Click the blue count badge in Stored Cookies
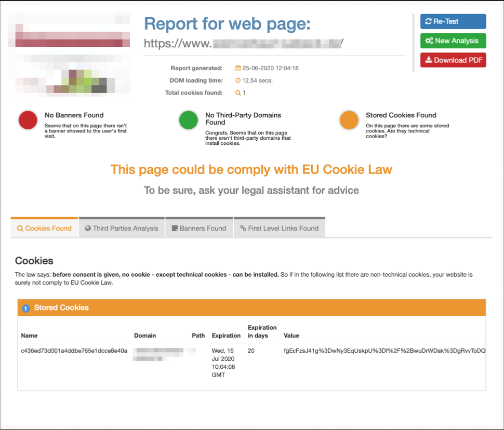 click(26, 308)
